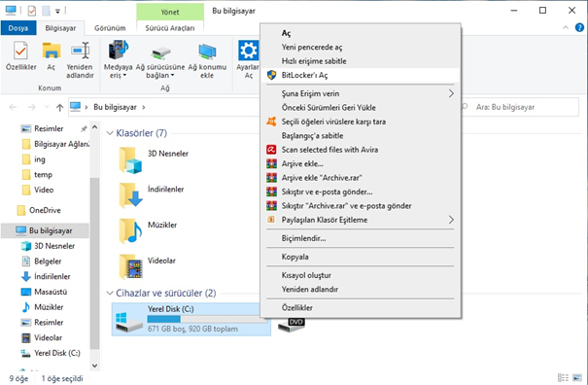588x385 pixels.
Task: Open Bilgisayar Ağları folder in sidebar
Action: pyautogui.click(x=55, y=144)
